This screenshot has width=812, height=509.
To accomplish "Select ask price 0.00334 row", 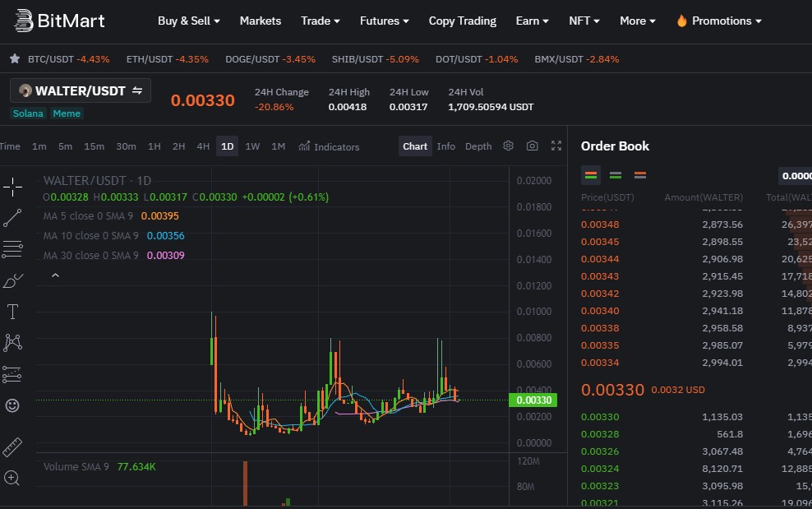I will 696,363.
